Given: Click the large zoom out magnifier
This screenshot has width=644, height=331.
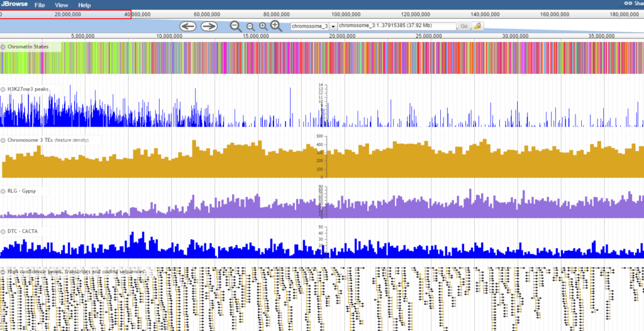Looking at the screenshot, I should (236, 26).
